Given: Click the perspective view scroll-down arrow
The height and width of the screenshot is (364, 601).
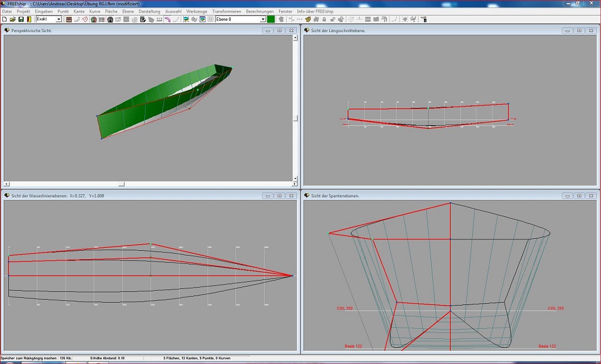Looking at the screenshot, I should tap(295, 178).
